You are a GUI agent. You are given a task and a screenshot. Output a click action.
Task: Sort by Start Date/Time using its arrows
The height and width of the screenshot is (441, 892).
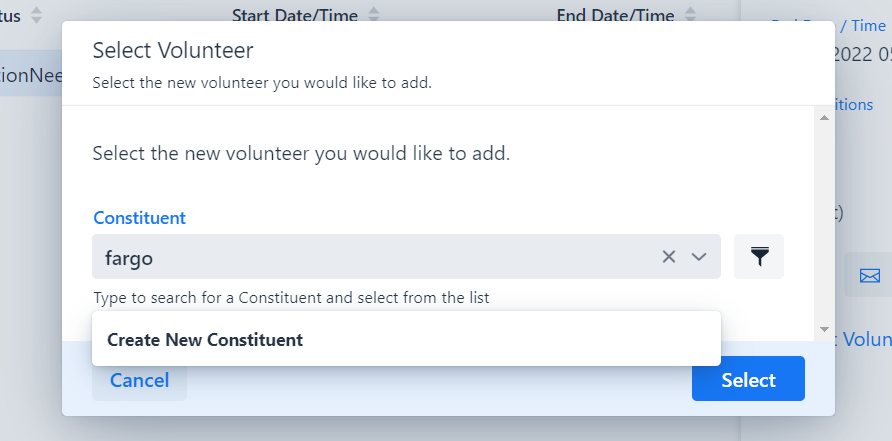point(374,15)
